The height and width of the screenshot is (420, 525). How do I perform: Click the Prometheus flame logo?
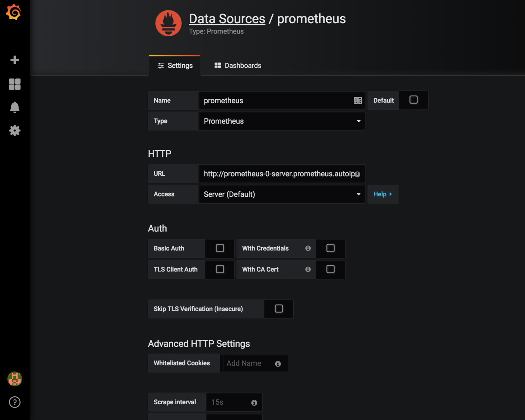pos(168,23)
